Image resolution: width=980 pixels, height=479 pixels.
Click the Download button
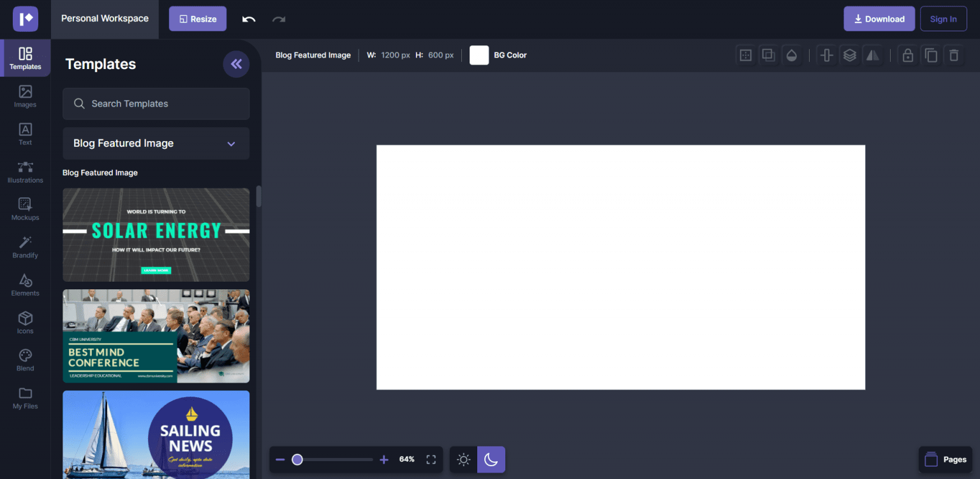(x=879, y=19)
